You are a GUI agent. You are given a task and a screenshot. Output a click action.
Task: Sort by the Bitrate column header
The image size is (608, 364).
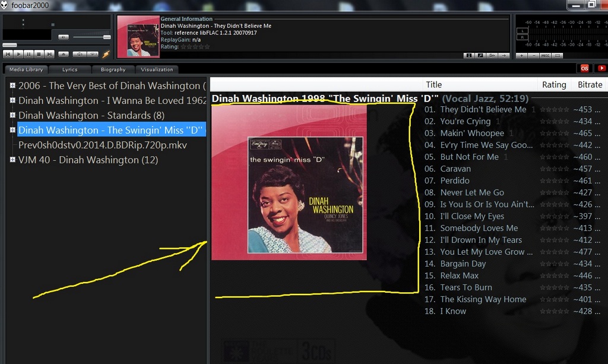pos(590,84)
